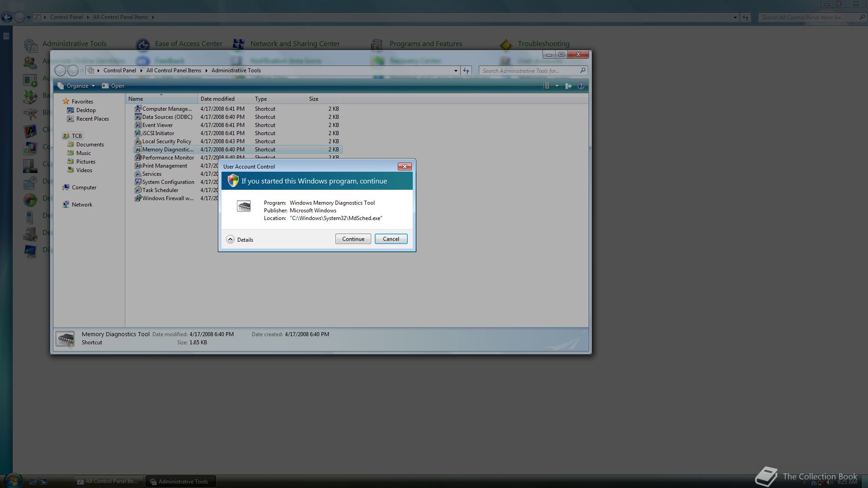Open Documents in navigation pane
868x488 pixels.
point(85,145)
